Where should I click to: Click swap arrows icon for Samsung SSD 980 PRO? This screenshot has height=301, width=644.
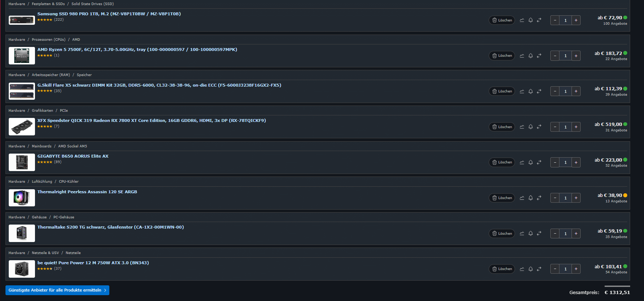pos(539,20)
